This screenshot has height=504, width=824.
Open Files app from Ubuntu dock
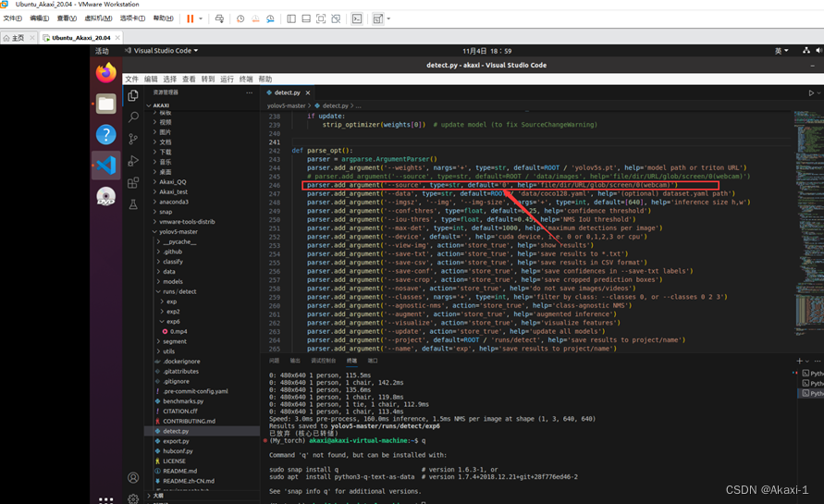pos(106,104)
